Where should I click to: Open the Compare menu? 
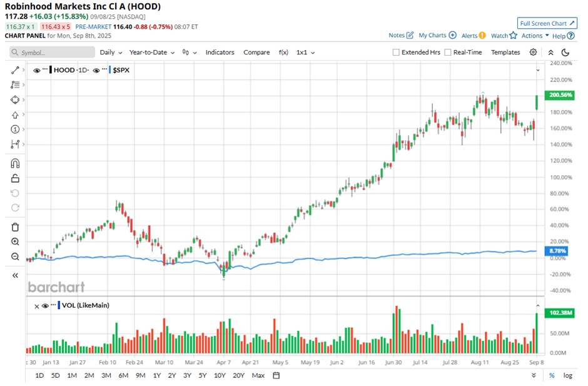(x=256, y=53)
